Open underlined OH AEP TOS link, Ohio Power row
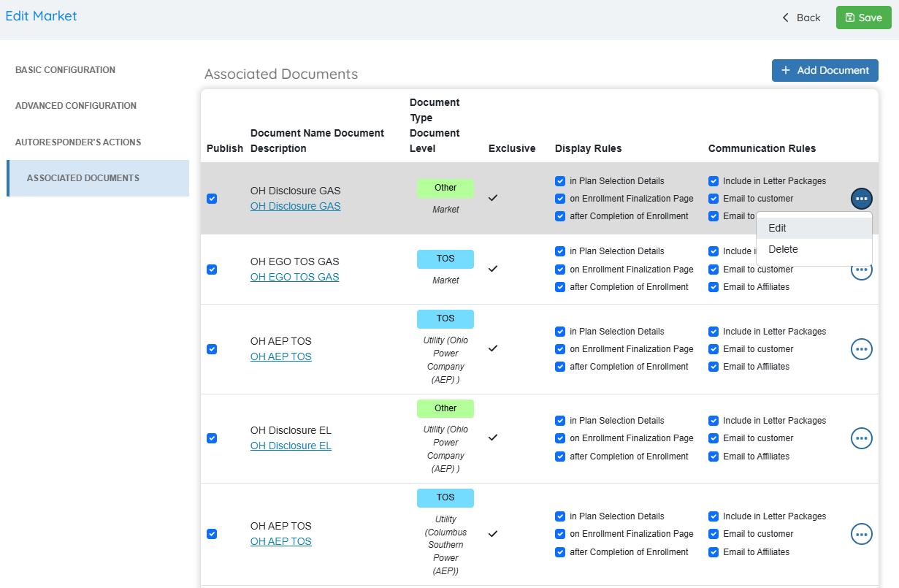This screenshot has width=899, height=588. pos(280,356)
